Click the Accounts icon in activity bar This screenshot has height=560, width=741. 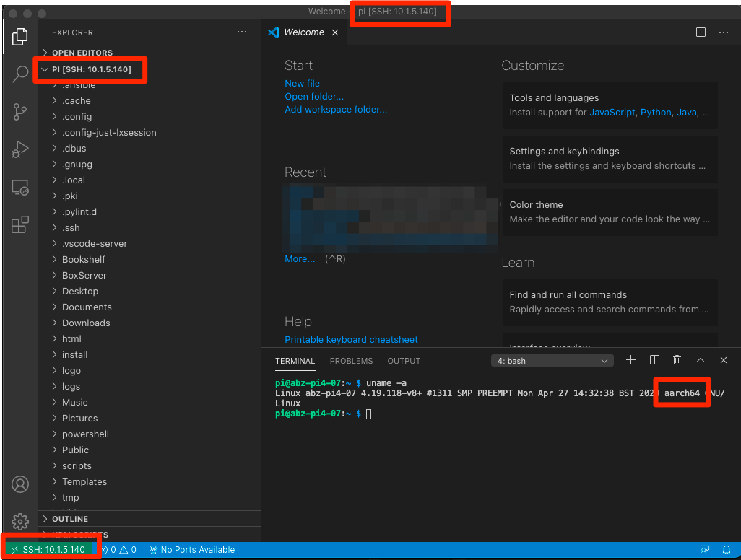click(x=20, y=484)
